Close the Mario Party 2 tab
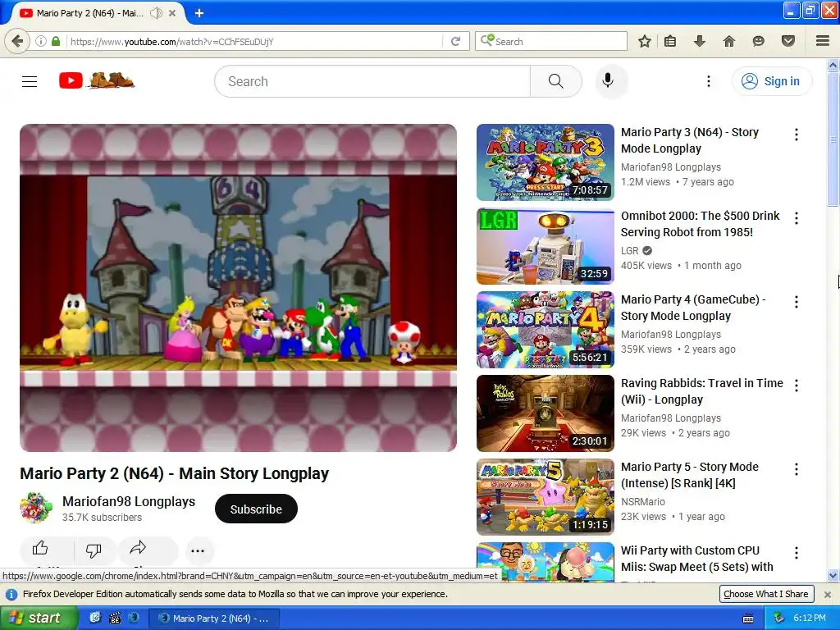The image size is (840, 630). pos(172,13)
